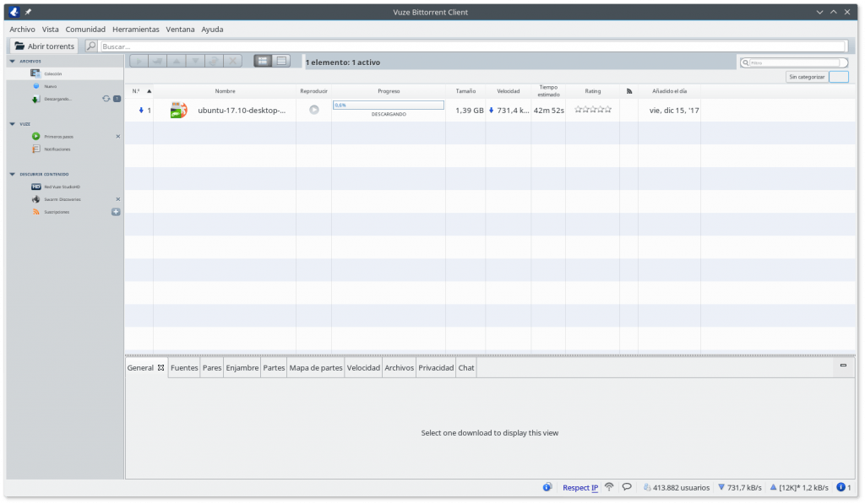Open the Vista menu
Image resolution: width=865 pixels, height=504 pixels.
(x=50, y=30)
